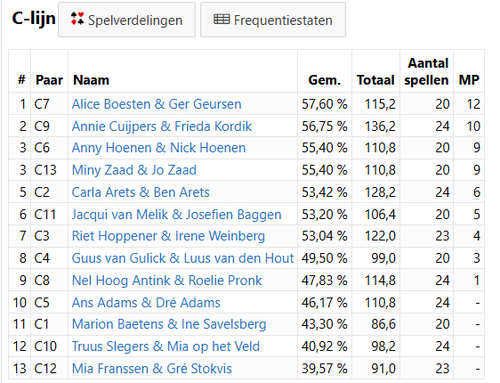The height and width of the screenshot is (383, 500).
Task: Select Anny Hoenen & Nick Hoenen
Action: pos(159,148)
